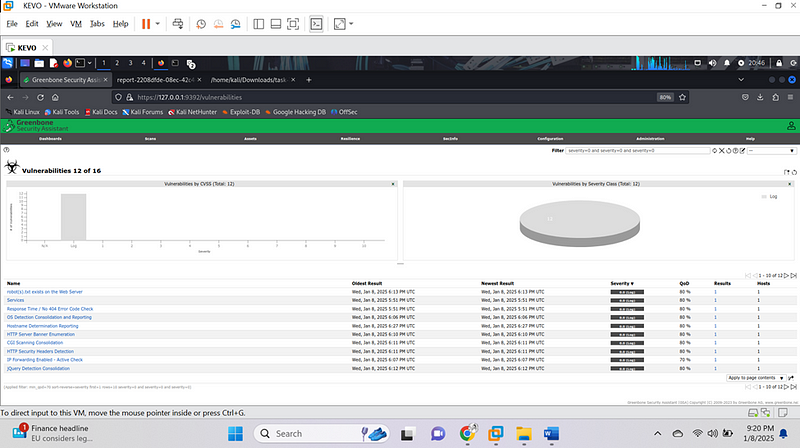Open Microsoft Word from taskbar

pos(551,434)
